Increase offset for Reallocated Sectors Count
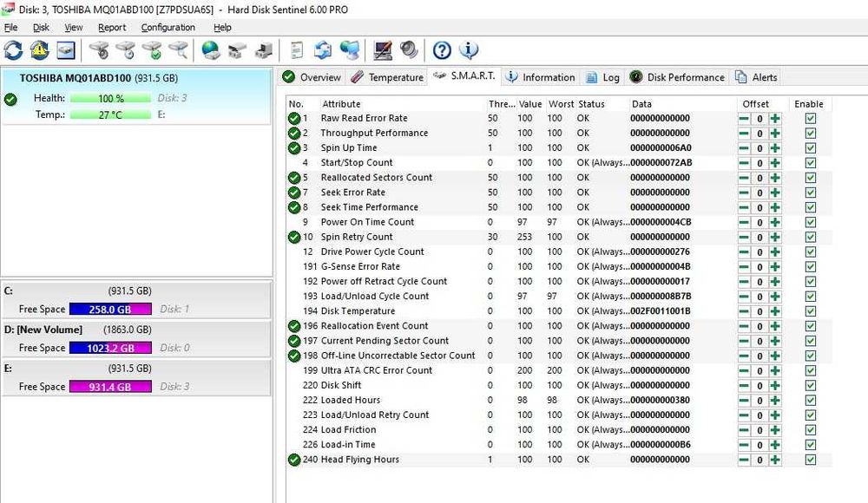Screen dimensions: 868x503 [775, 178]
